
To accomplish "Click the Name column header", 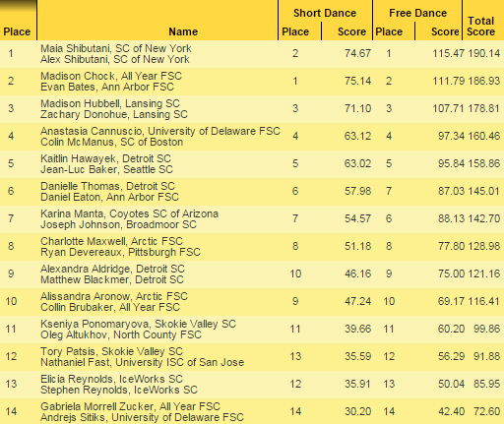I will (183, 31).
